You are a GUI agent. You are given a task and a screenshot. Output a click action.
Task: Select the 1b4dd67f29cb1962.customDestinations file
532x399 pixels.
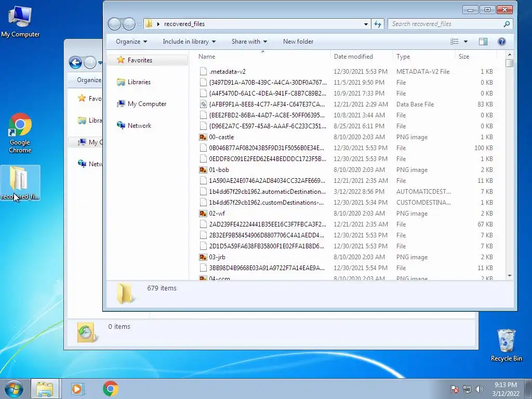(346, 203)
